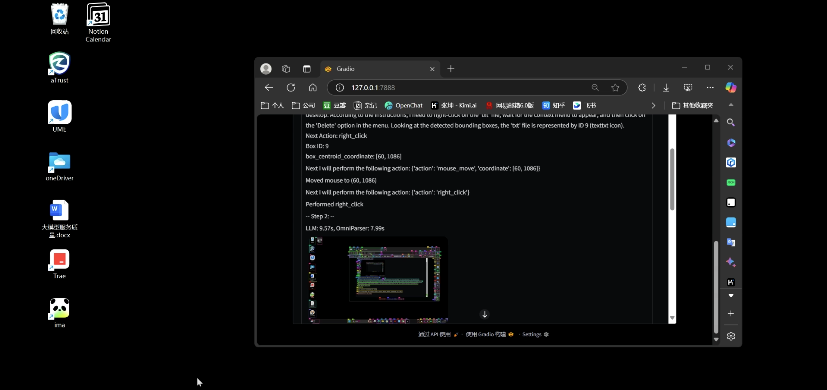Open the Settings footer link
Viewport: 827px width, 390px height.
535,334
